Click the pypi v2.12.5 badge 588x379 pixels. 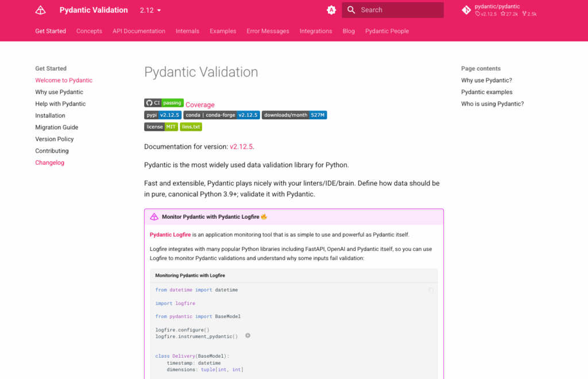pyautogui.click(x=163, y=115)
